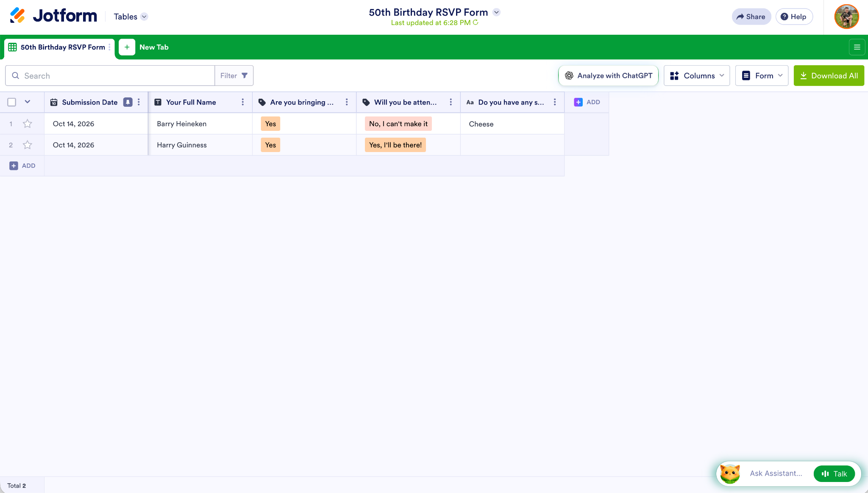Click the search magnifier icon
868x493 pixels.
[16, 75]
